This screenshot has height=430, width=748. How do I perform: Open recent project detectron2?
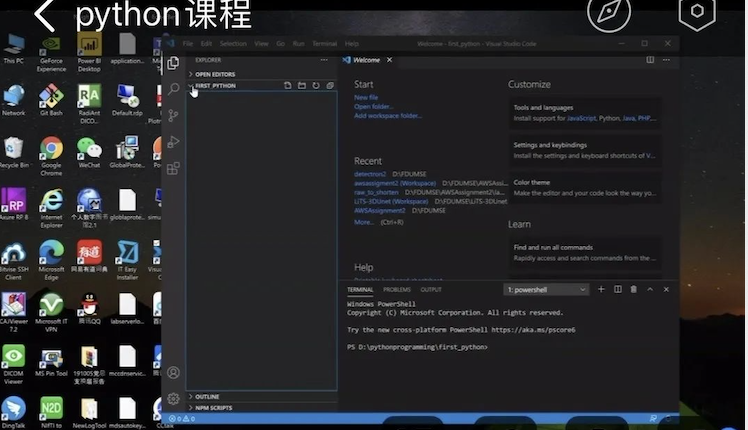point(370,174)
